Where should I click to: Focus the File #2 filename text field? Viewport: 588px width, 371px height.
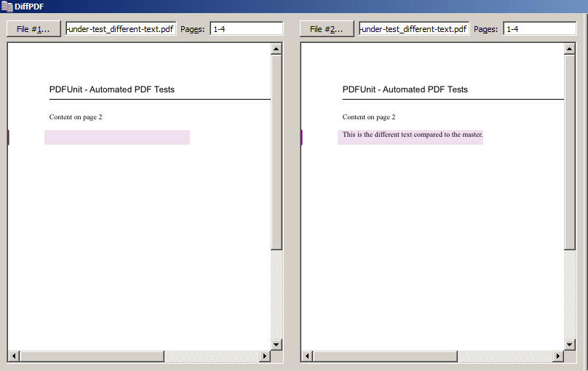413,29
